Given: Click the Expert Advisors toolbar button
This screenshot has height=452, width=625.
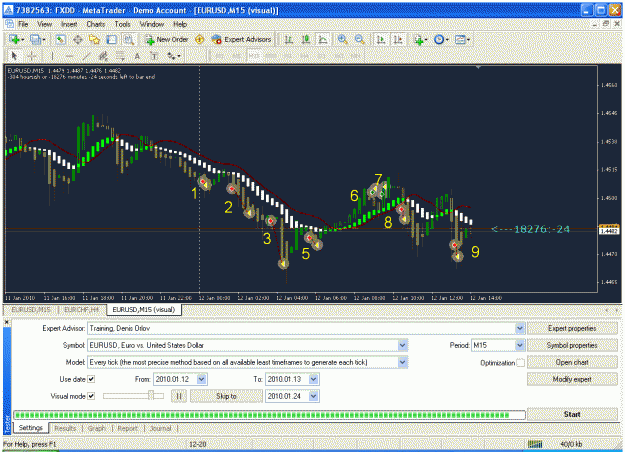Looking at the screenshot, I should (242, 39).
